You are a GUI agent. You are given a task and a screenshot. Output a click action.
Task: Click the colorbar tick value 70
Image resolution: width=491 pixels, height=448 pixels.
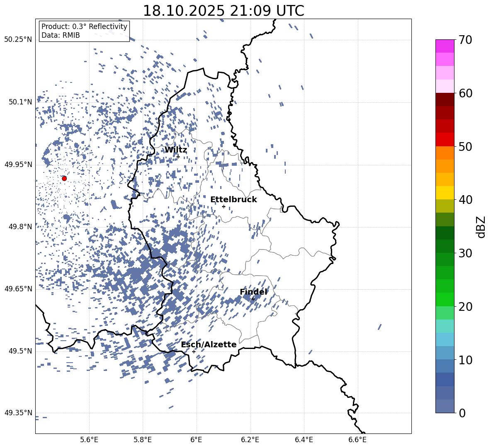465,40
